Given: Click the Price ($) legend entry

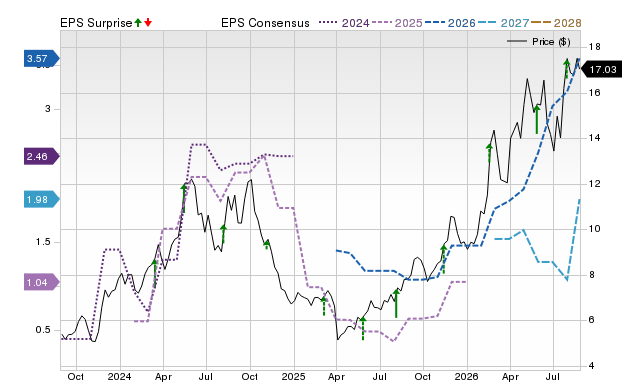Looking at the screenshot, I should click(x=538, y=42).
